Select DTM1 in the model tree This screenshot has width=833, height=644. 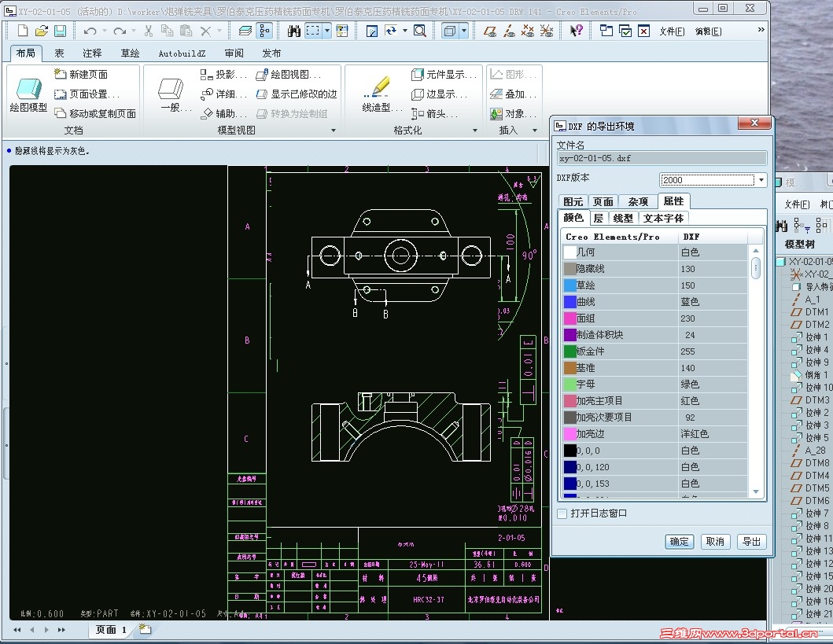pos(816,312)
